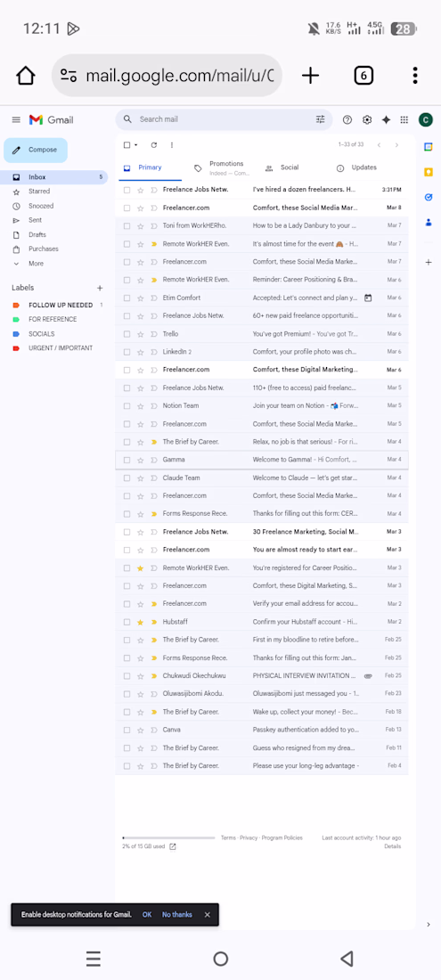Create new label with plus icon
Screen dimensions: 441x980
point(99,288)
